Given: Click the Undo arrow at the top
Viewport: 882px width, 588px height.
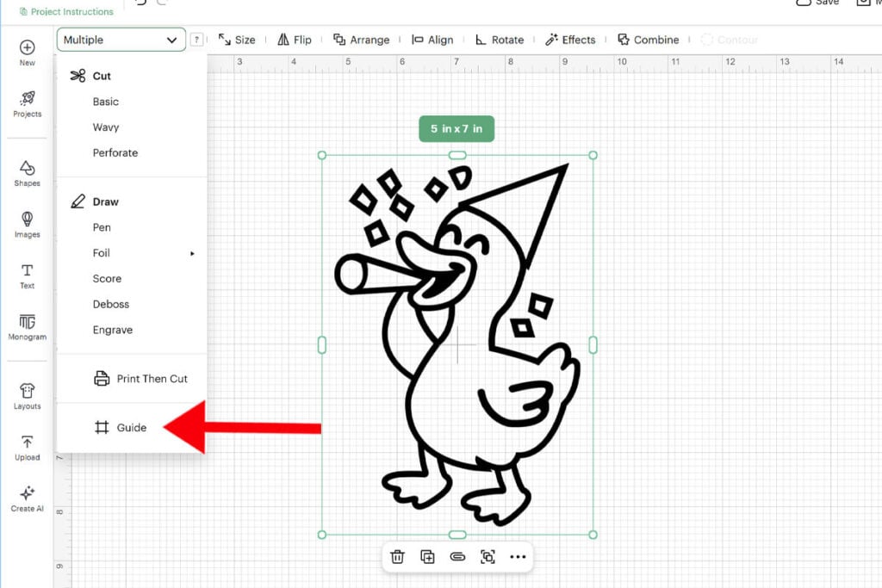Looking at the screenshot, I should click(140, 3).
